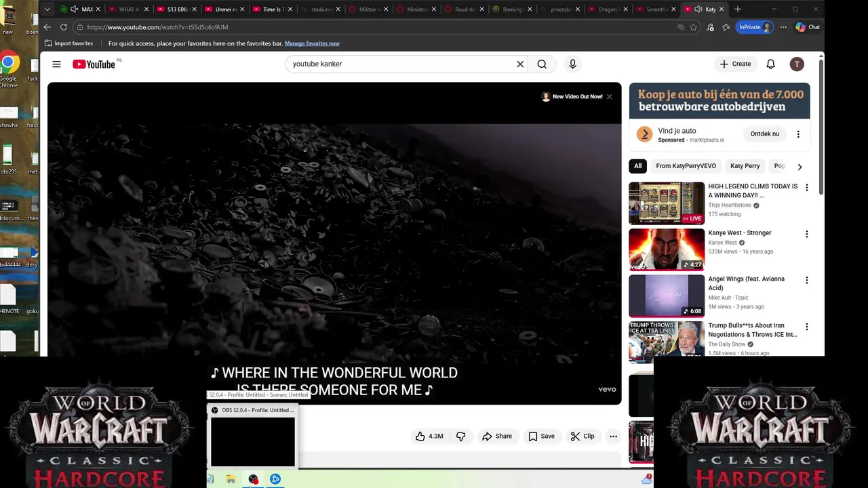This screenshot has width=868, height=488.
Task: Select the Katy Perry filter chip
Action: (745, 166)
